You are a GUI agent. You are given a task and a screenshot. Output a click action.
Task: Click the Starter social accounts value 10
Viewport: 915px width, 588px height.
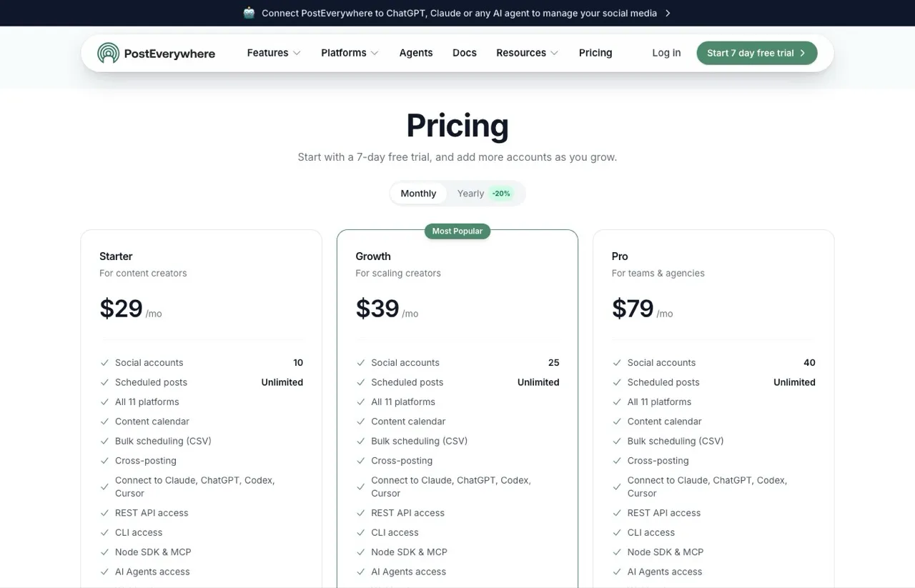point(298,363)
